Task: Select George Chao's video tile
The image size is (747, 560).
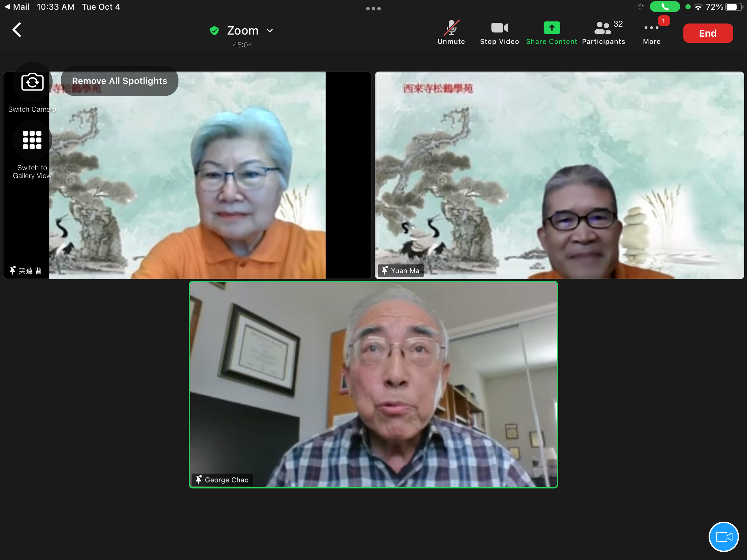Action: point(373,384)
